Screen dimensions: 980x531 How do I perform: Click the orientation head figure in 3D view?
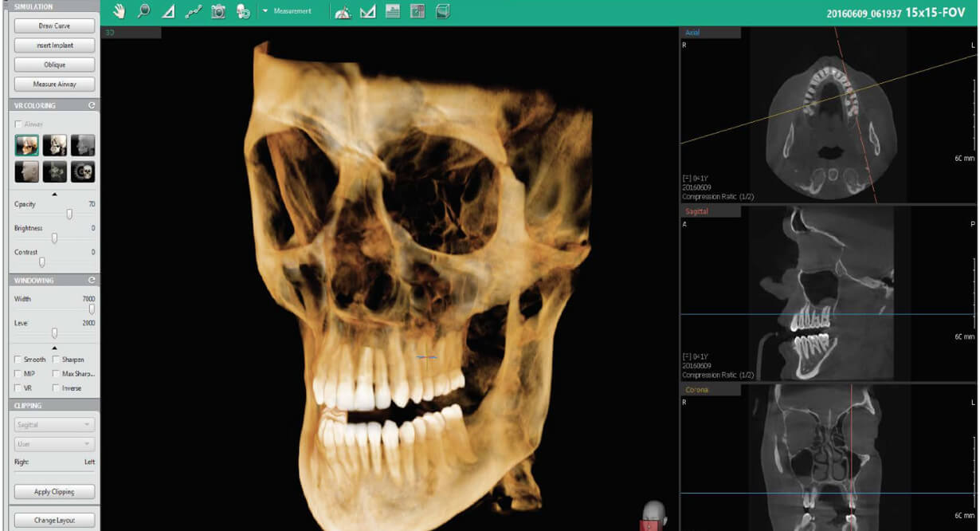tap(654, 515)
